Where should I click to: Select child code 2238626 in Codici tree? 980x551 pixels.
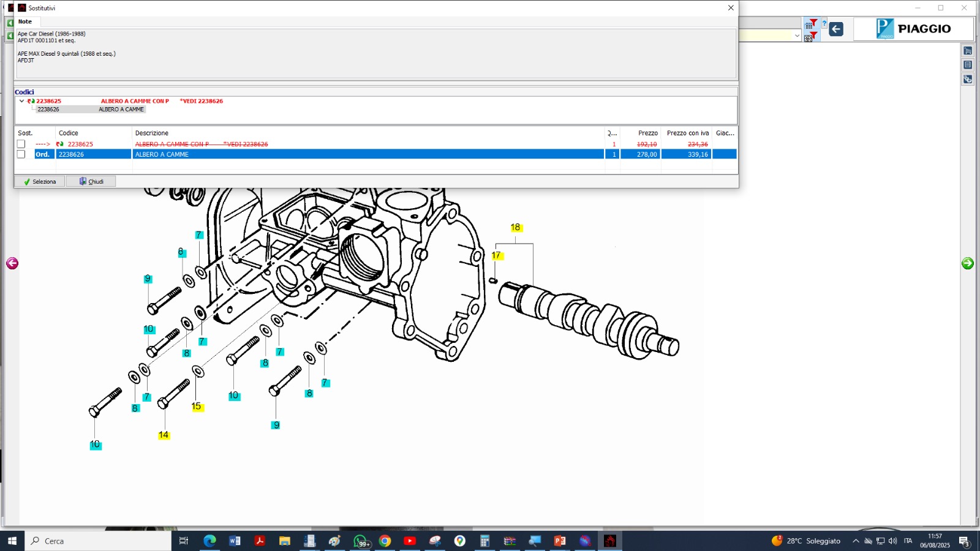[x=48, y=110]
